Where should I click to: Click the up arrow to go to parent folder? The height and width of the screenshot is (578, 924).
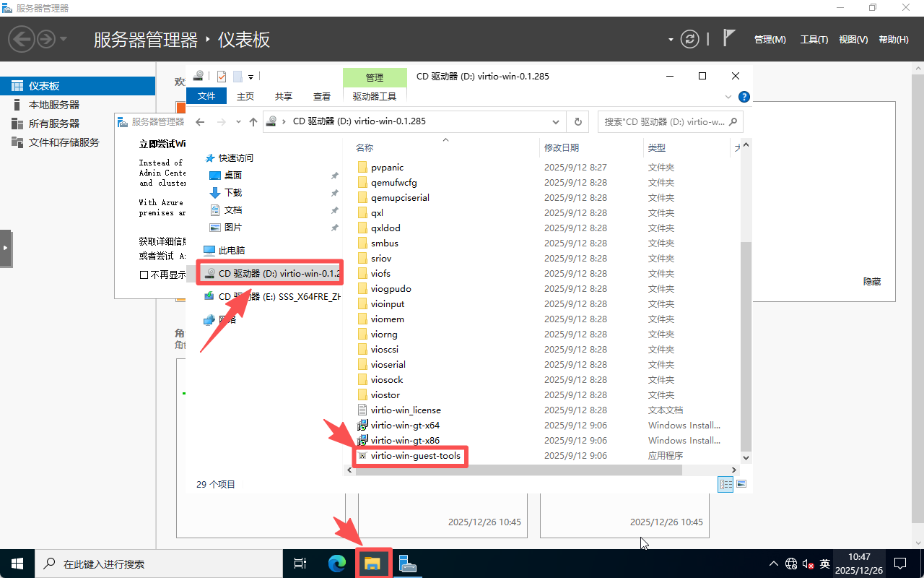[x=252, y=121]
